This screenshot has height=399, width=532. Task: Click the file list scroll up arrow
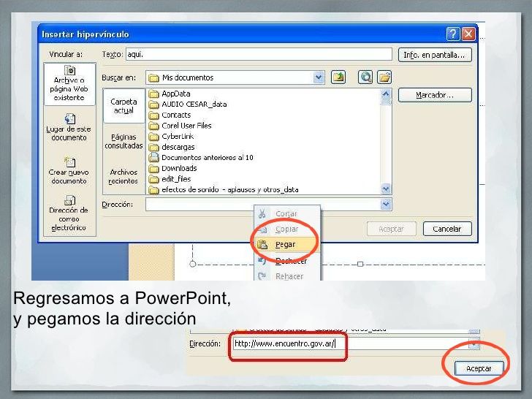click(x=386, y=94)
